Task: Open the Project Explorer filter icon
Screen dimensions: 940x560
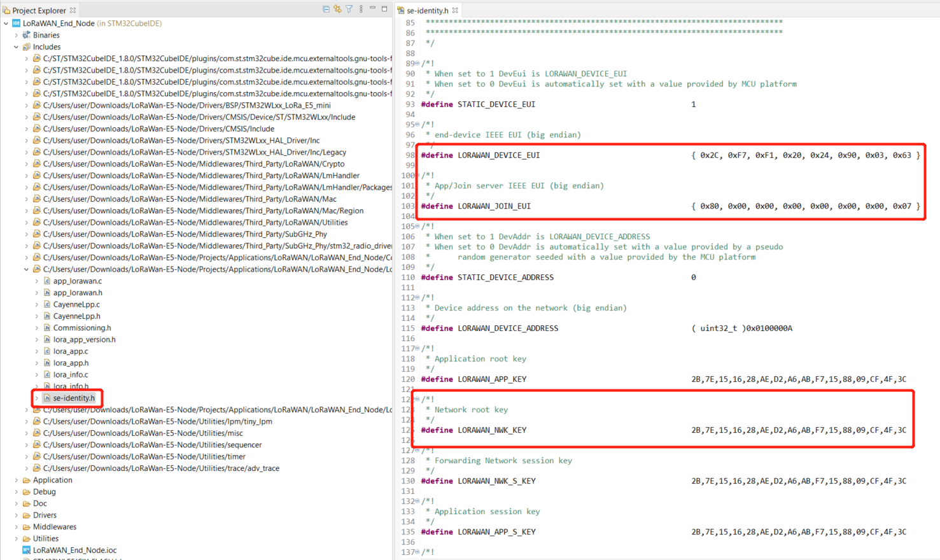Action: 349,9
